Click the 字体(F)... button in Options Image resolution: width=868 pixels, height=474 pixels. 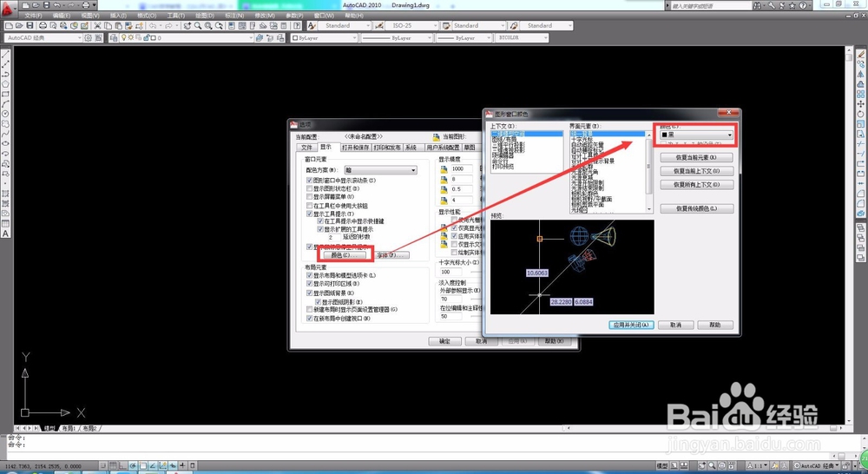point(391,255)
